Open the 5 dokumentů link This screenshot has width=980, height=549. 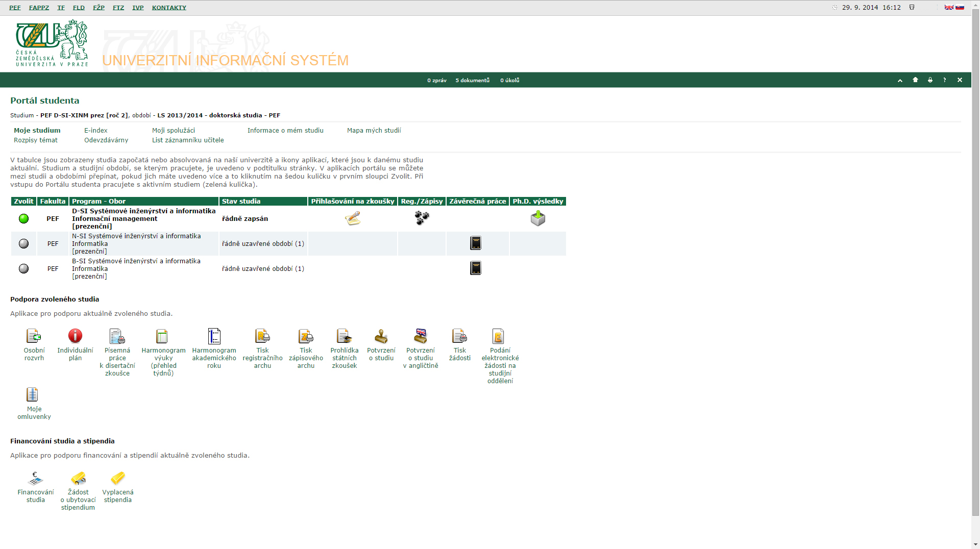(472, 81)
